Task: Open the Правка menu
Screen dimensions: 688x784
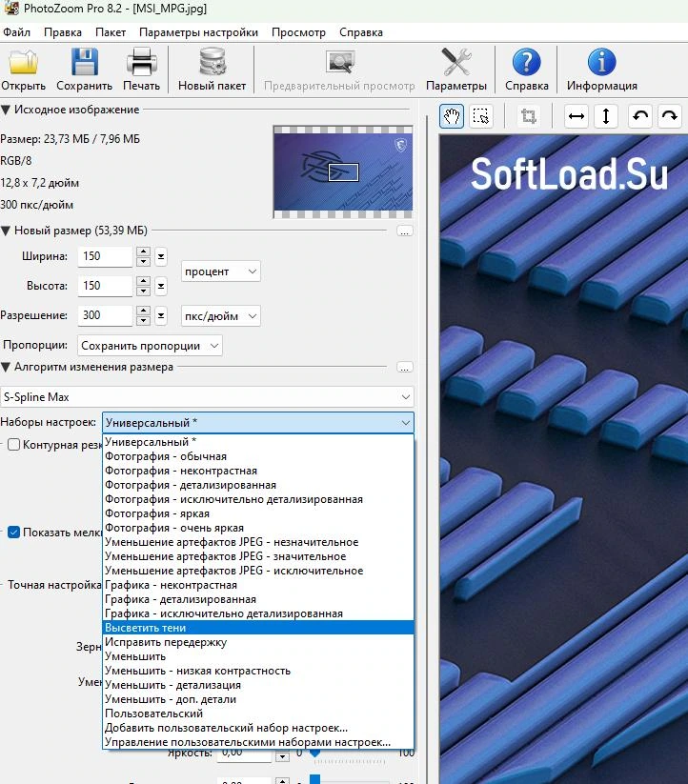Action: (x=63, y=32)
